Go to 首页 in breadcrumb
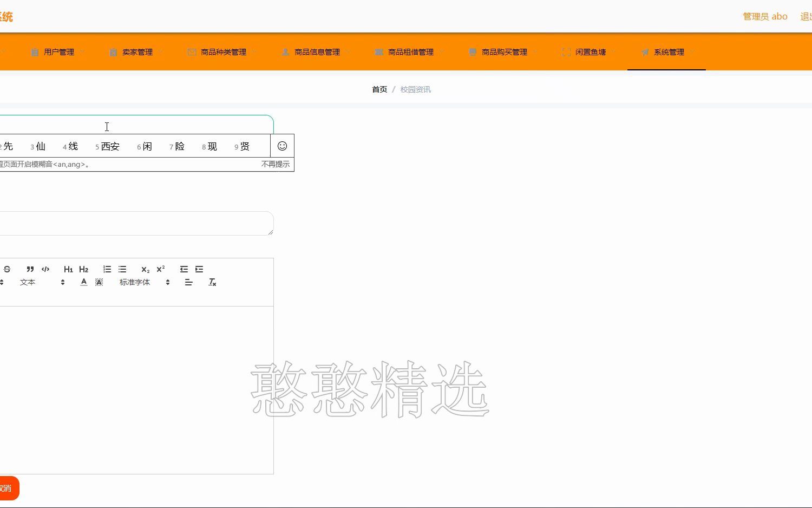812x508 pixels. click(x=379, y=89)
